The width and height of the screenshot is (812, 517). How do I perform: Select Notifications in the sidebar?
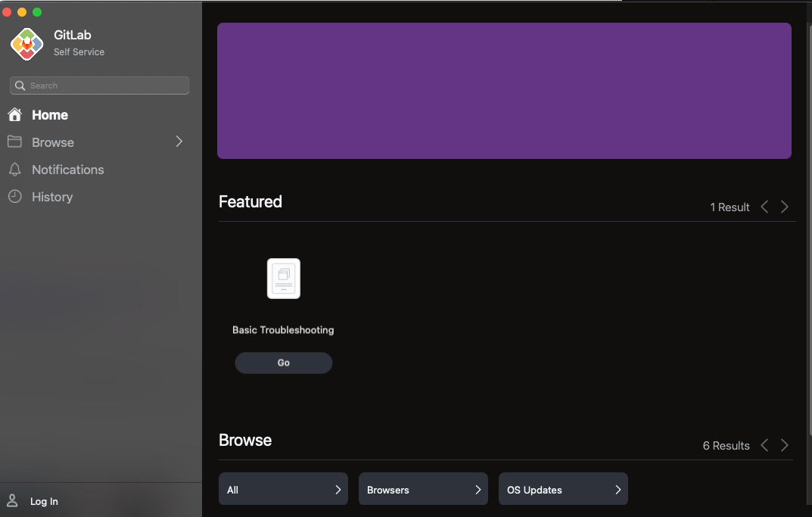pyautogui.click(x=67, y=170)
